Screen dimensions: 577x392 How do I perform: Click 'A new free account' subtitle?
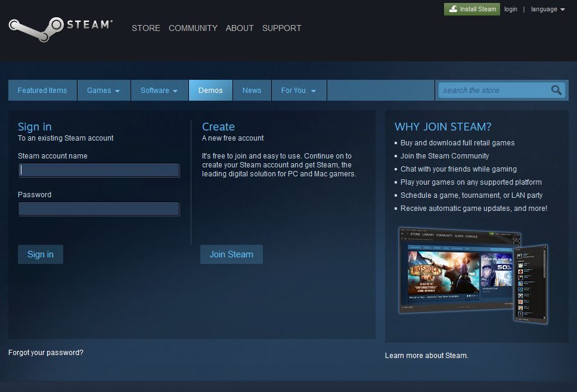pos(232,138)
